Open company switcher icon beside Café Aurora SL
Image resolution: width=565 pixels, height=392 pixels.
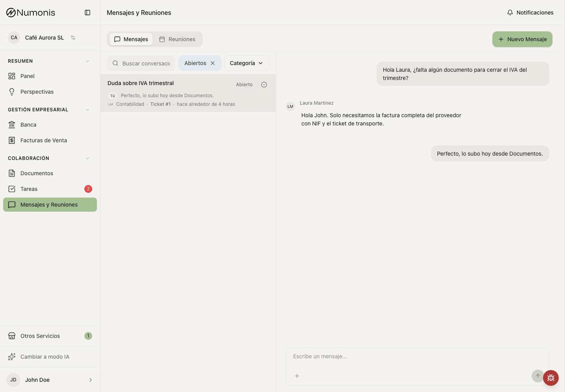coord(73,38)
